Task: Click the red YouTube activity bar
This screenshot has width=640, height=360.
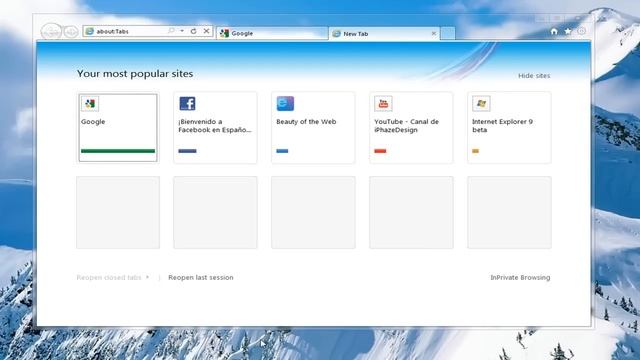Action: coord(380,151)
